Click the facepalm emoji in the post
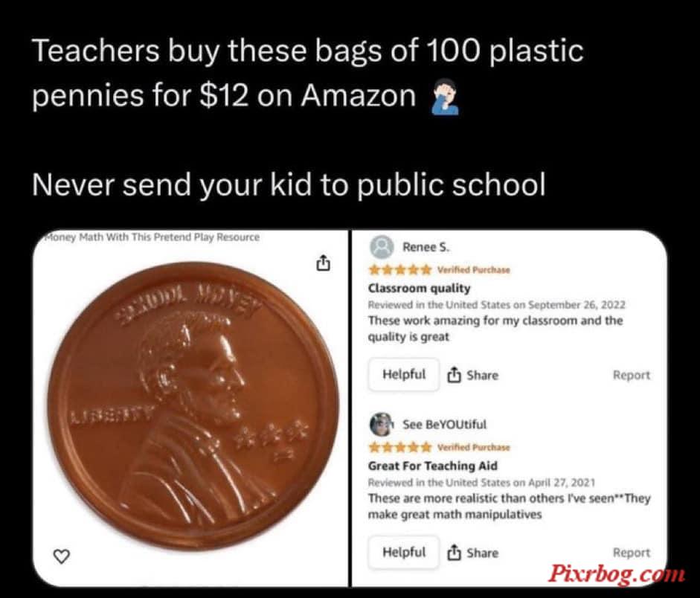This screenshot has width=700, height=598. coord(445,97)
